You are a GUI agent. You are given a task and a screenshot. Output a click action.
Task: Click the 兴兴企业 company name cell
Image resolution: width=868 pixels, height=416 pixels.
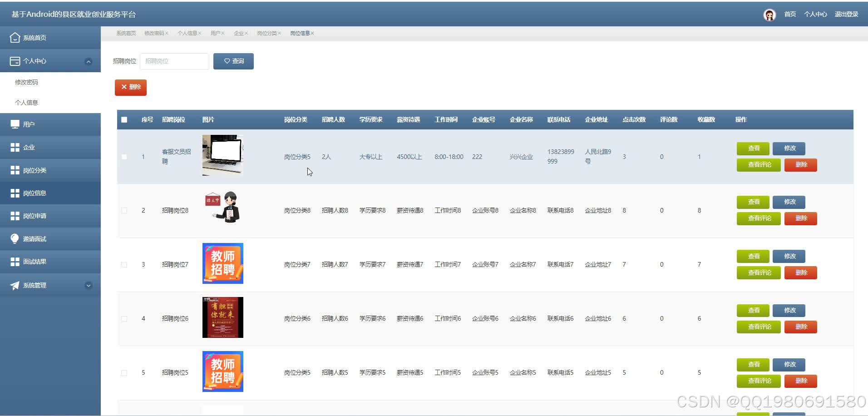tap(521, 157)
